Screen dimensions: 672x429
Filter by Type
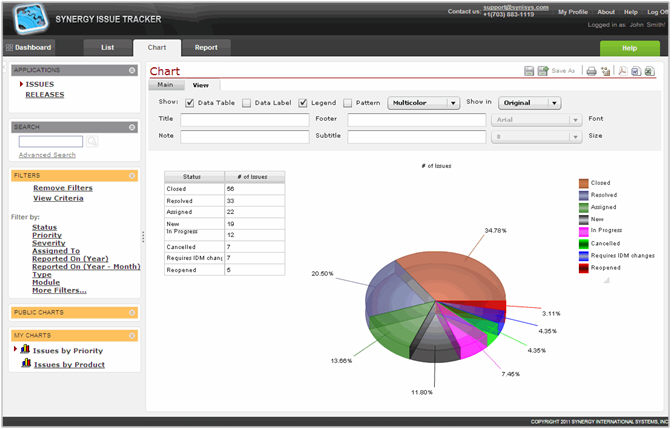pos(42,274)
